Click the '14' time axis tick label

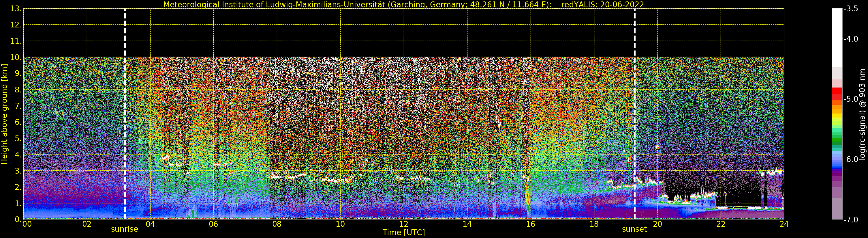[x=467, y=224]
